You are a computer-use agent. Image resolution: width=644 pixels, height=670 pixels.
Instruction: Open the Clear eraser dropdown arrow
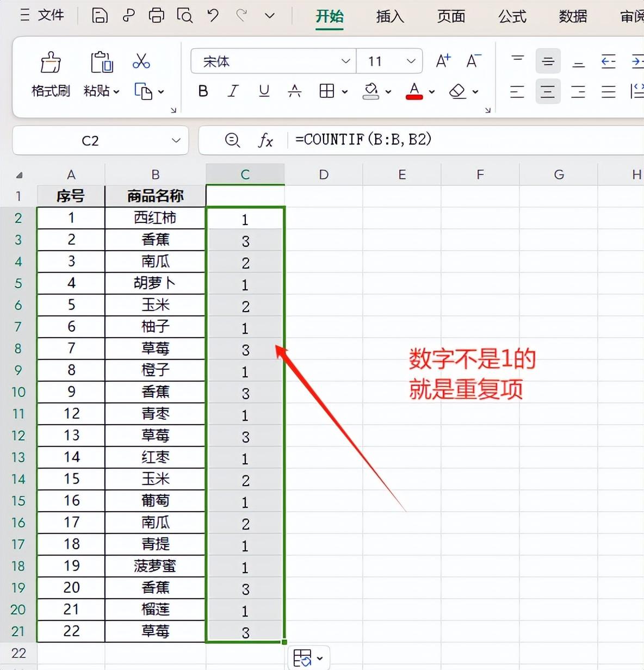coord(475,92)
